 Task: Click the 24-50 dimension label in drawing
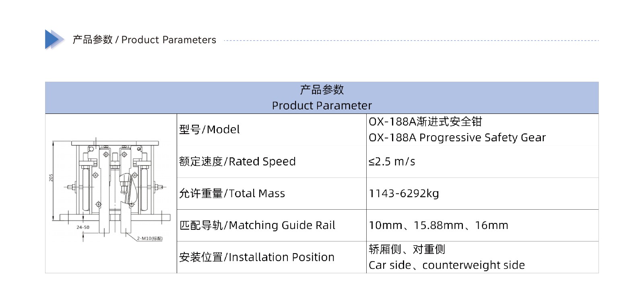point(83,227)
